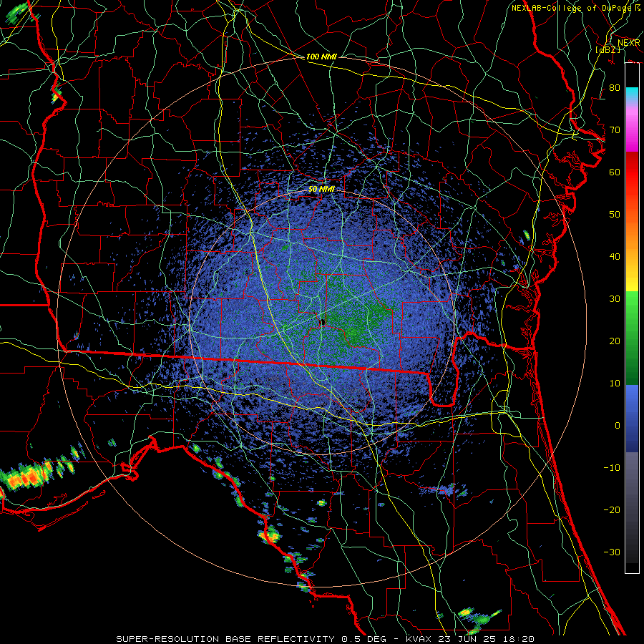The height and width of the screenshot is (644, 644).
Task: Click the '100 NMI' range ring label
Action: click(321, 57)
